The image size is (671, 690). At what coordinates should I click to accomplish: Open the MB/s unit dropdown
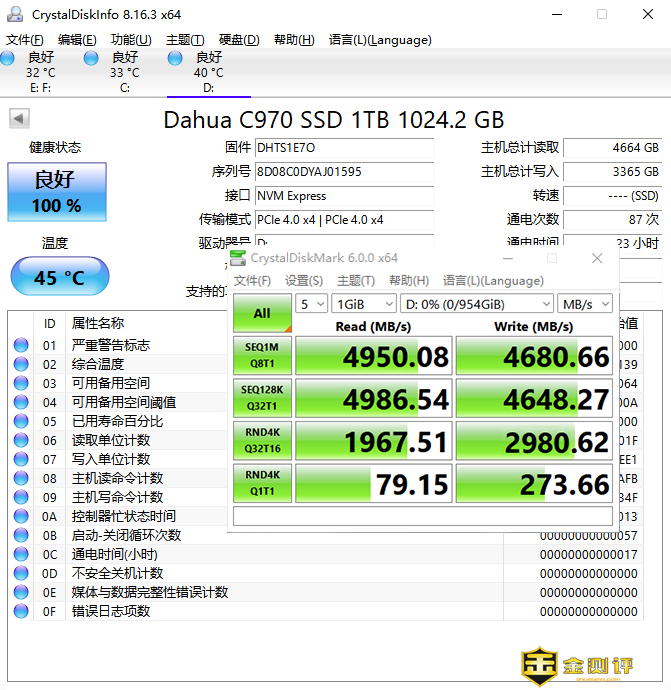point(585,304)
